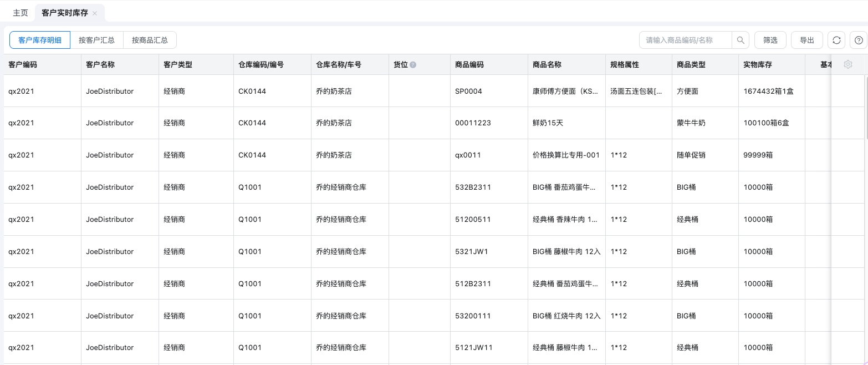
Task: Click the refresh icon button
Action: pos(836,40)
